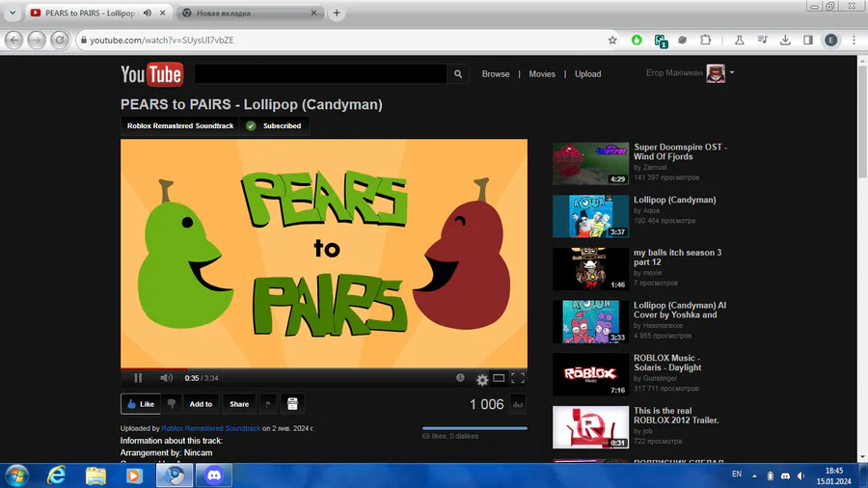Open the Extensions puzzle icon
The width and height of the screenshot is (868, 488).
(705, 40)
